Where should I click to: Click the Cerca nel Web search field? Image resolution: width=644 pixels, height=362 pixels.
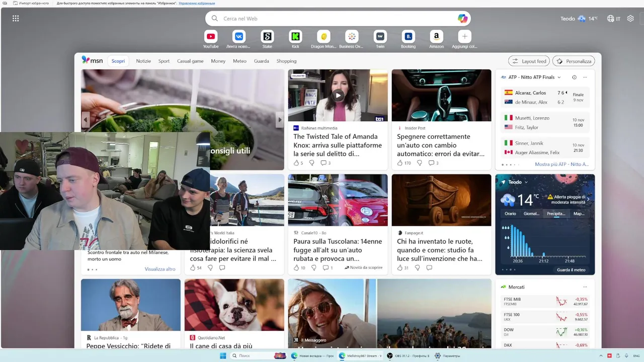tap(337, 19)
